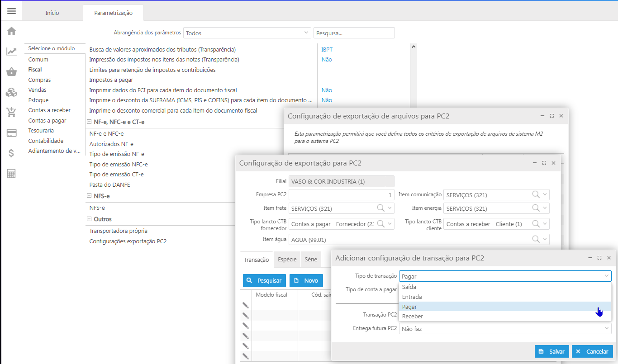Expand the Item energia dropdown arrow

(545, 208)
